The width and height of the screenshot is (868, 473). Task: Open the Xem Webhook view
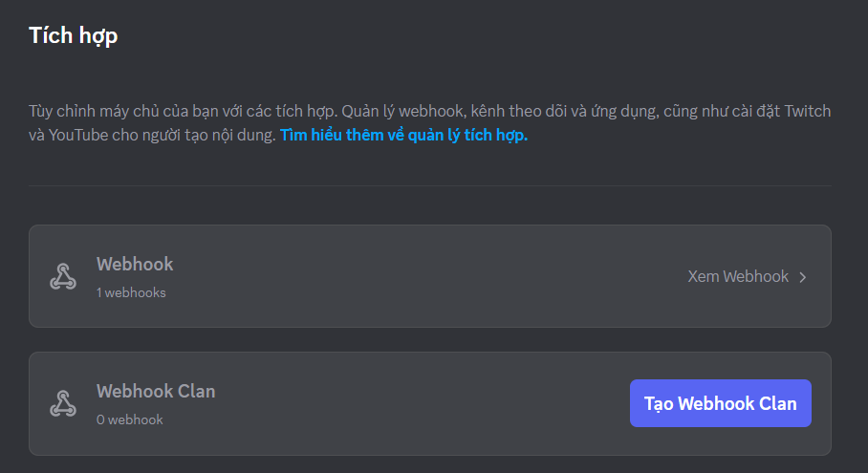[738, 277]
